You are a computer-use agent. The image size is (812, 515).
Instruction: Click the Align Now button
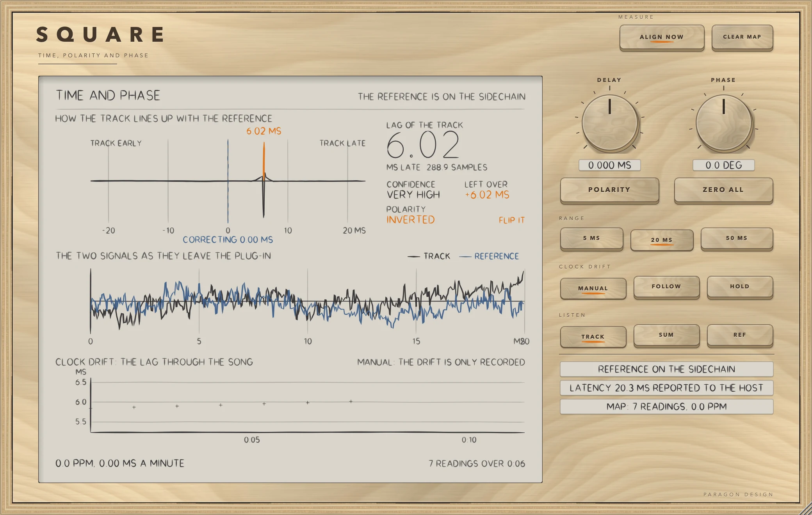(x=662, y=37)
